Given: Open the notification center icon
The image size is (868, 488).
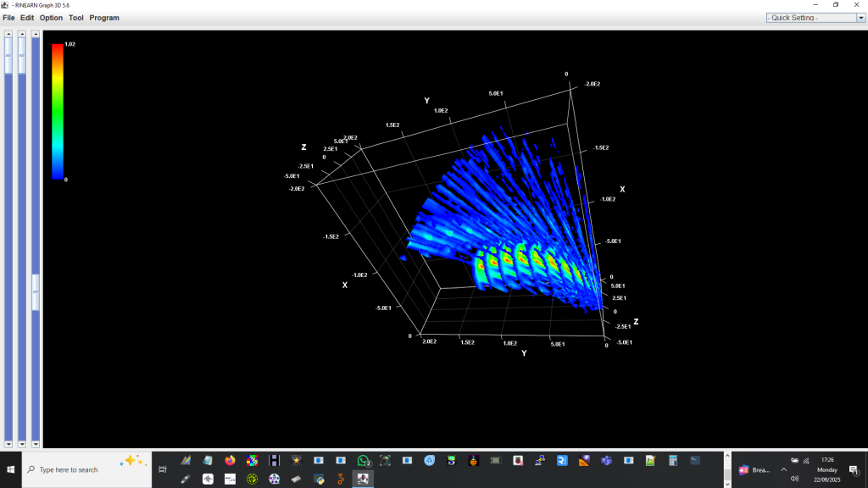Looking at the screenshot, I should click(x=854, y=470).
